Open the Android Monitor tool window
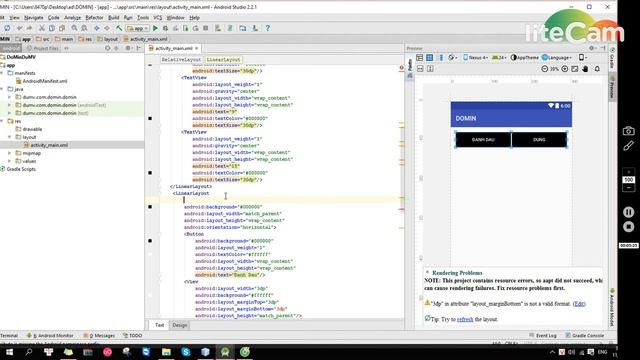Screen dimensions: 640x360 pyautogui.click(x=50, y=336)
